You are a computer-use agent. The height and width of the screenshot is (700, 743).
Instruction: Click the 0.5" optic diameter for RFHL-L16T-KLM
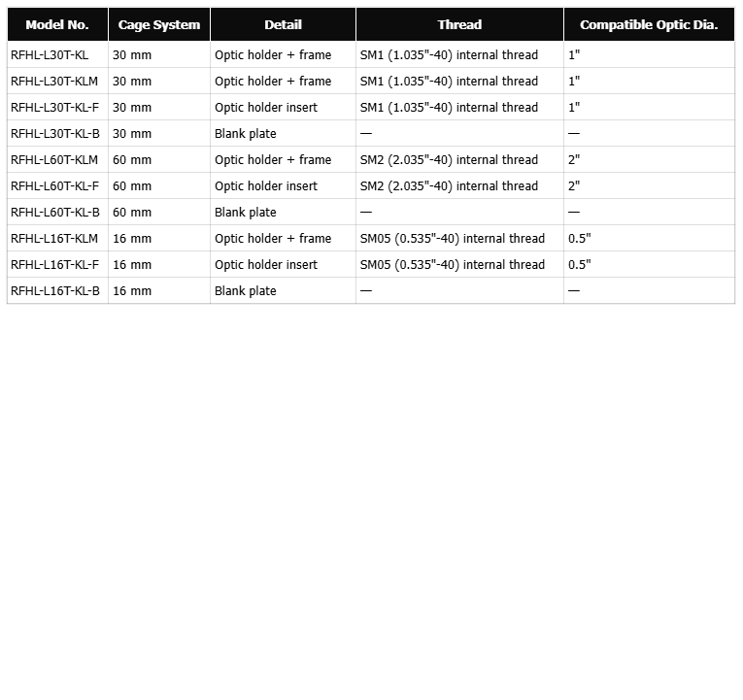pyautogui.click(x=580, y=239)
